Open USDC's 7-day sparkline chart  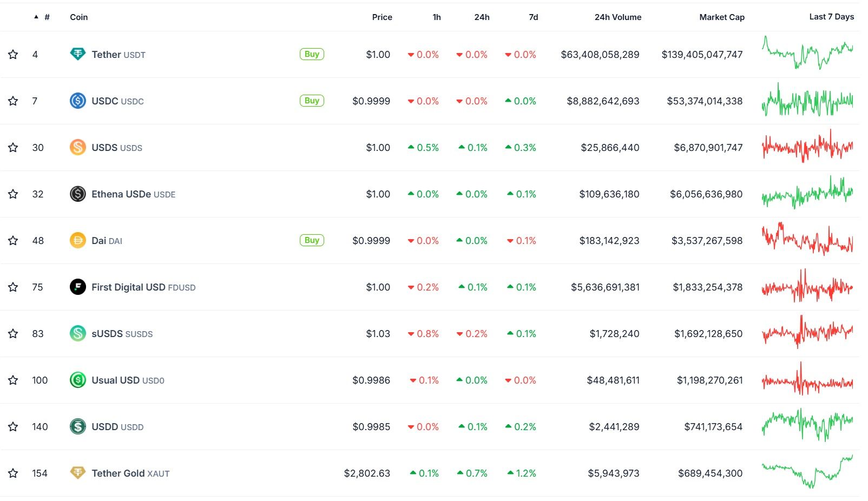pos(807,100)
